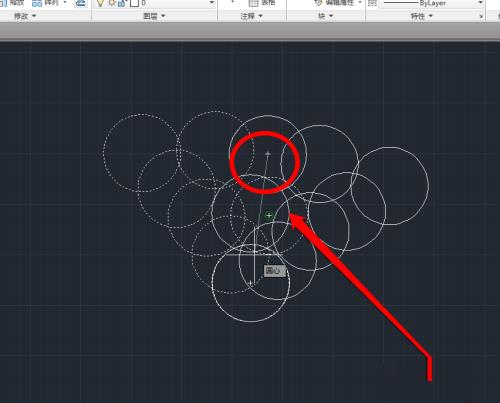This screenshot has width=500, height=403.
Task: Expand the Annotation (注释) panel title
Action: [252, 16]
